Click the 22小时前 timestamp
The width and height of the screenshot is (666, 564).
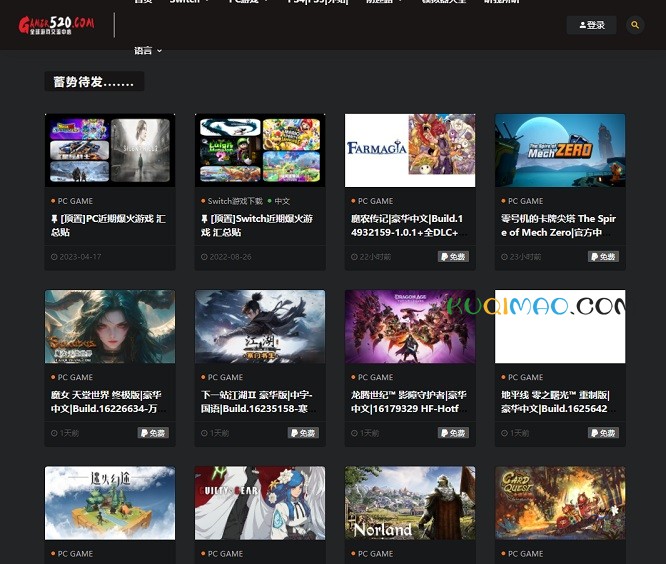[371, 257]
